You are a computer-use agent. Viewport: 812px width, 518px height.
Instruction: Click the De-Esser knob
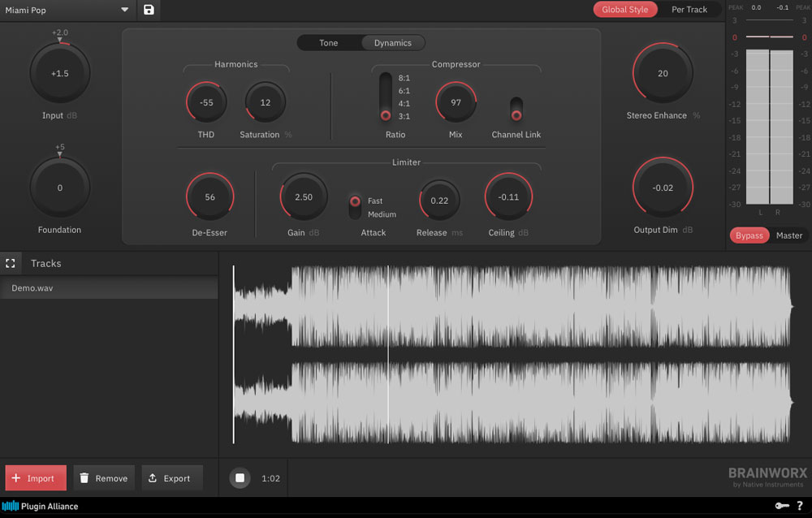pyautogui.click(x=209, y=196)
